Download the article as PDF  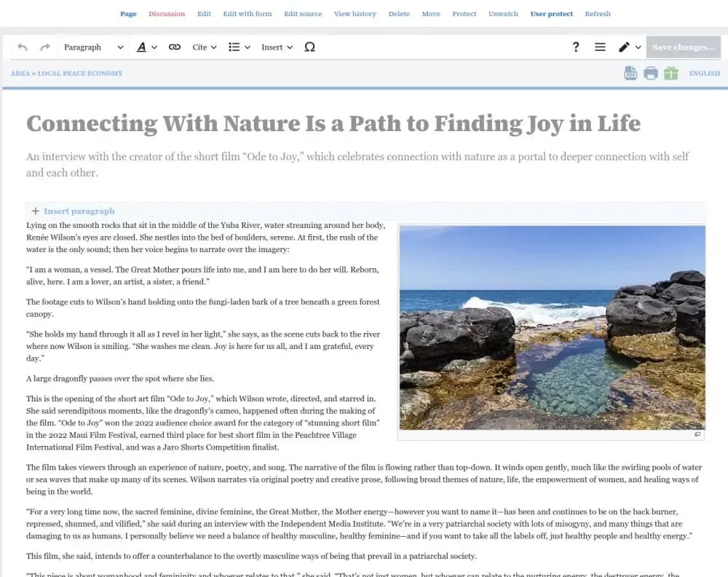pos(630,73)
